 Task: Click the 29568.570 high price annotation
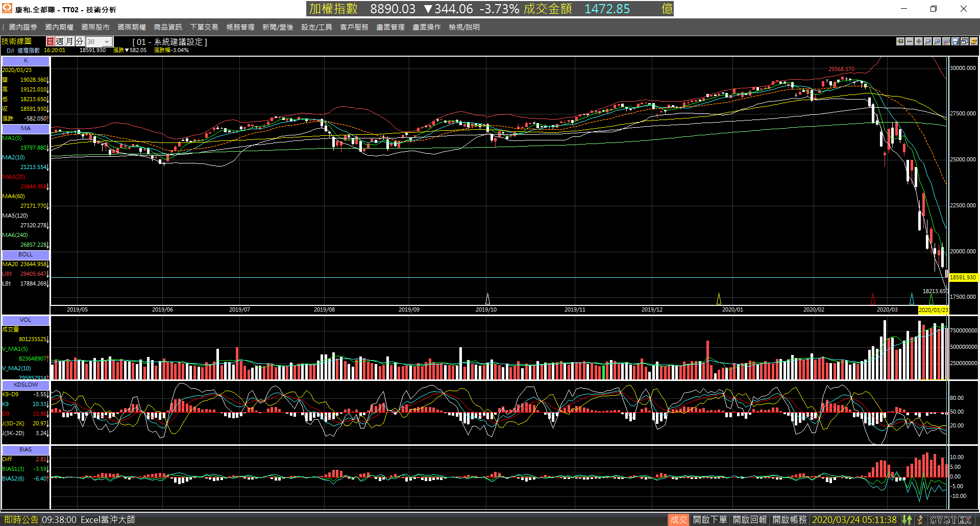841,69
